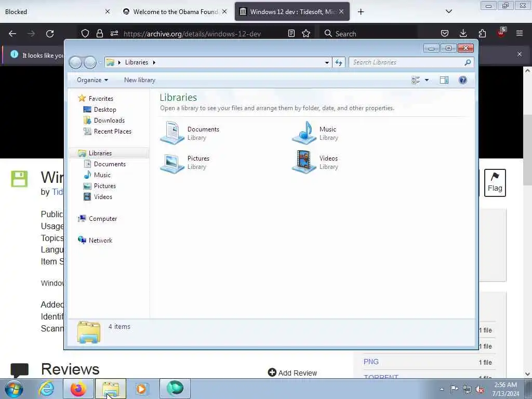The image size is (532, 399).
Task: Click the Search Libraries field
Action: pos(407,62)
